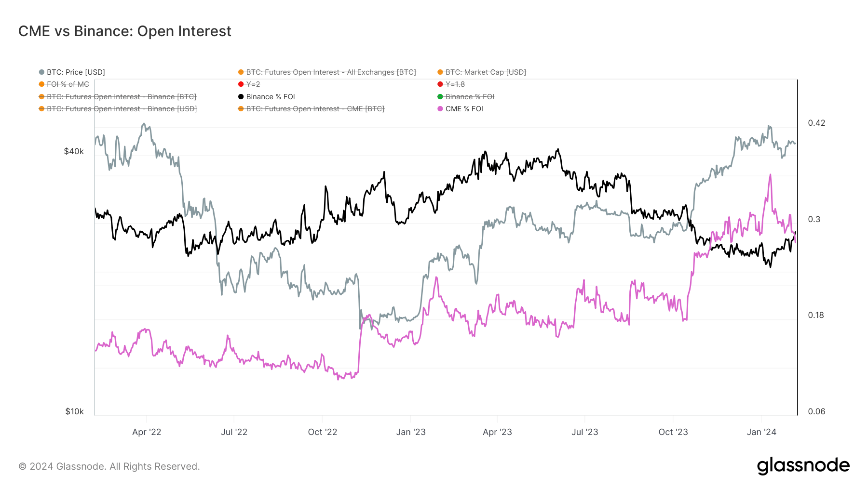Click the Oct '22 x-axis label
The image size is (868, 488).
tap(323, 432)
